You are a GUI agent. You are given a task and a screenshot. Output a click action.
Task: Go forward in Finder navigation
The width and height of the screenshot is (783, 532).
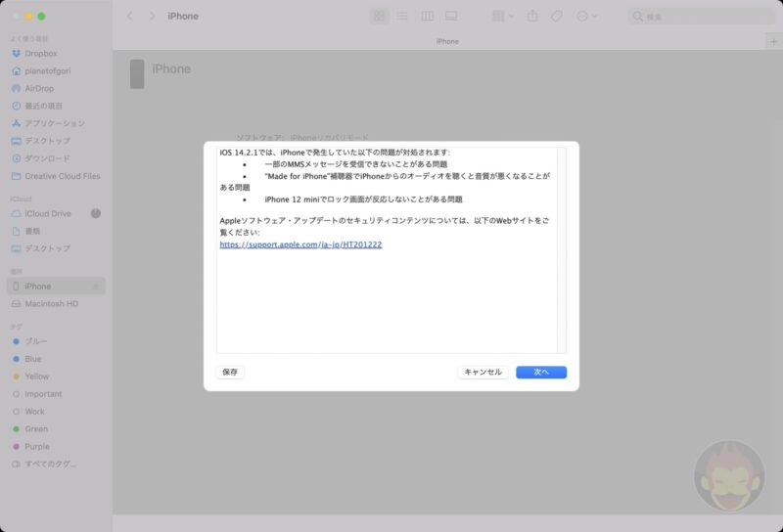point(153,17)
